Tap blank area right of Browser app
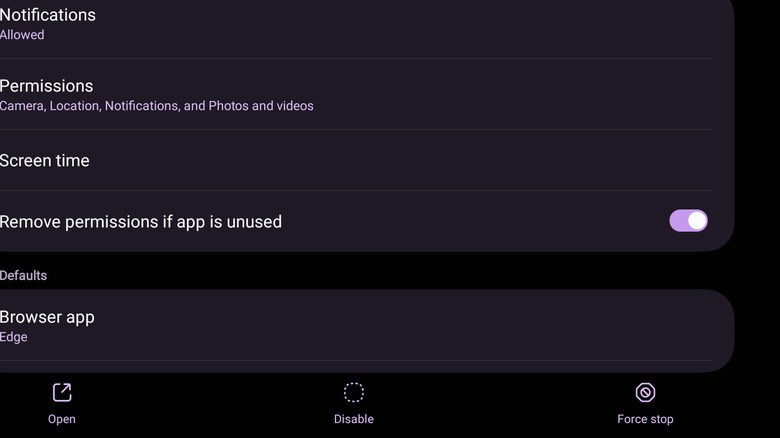This screenshot has width=780, height=438. pos(400,326)
